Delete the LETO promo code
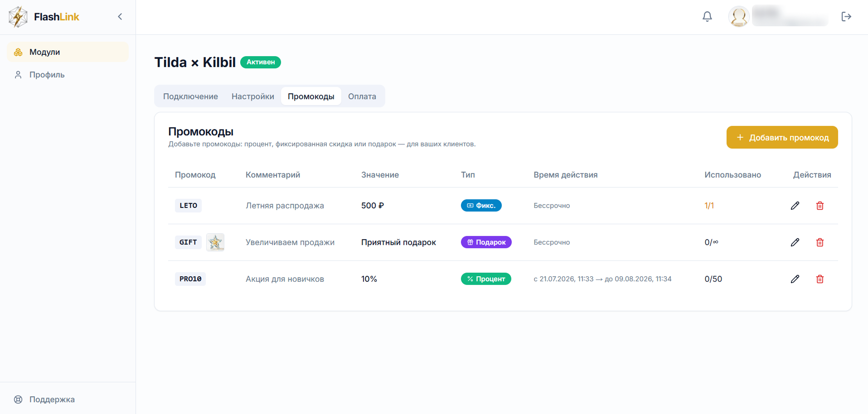 tap(820, 206)
